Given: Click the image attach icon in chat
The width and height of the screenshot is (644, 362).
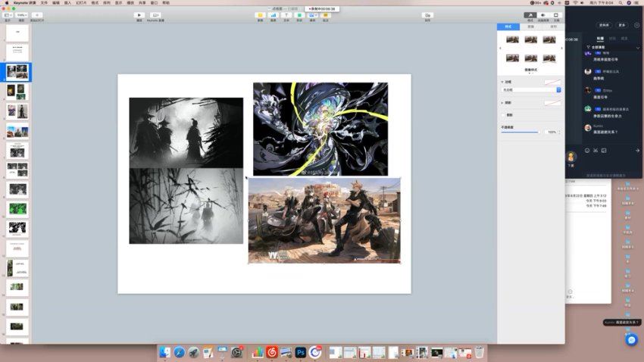Looking at the screenshot, I should (x=604, y=151).
